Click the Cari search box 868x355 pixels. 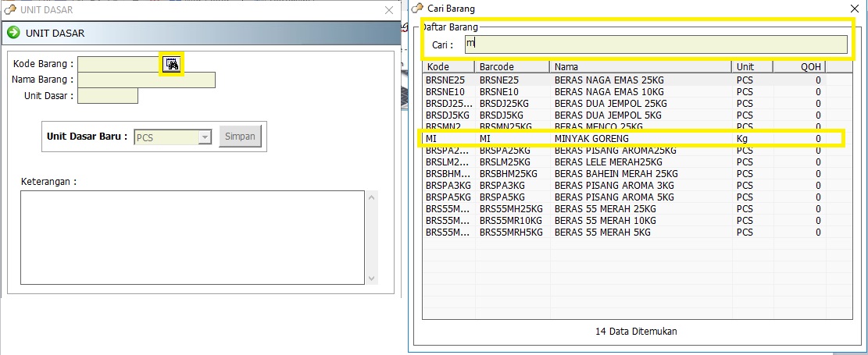click(655, 45)
